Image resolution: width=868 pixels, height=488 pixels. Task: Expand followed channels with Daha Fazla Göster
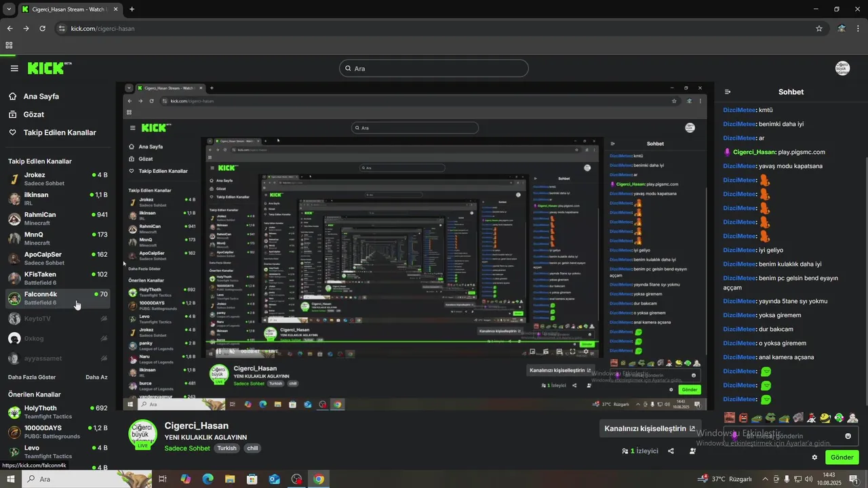coord(32,377)
